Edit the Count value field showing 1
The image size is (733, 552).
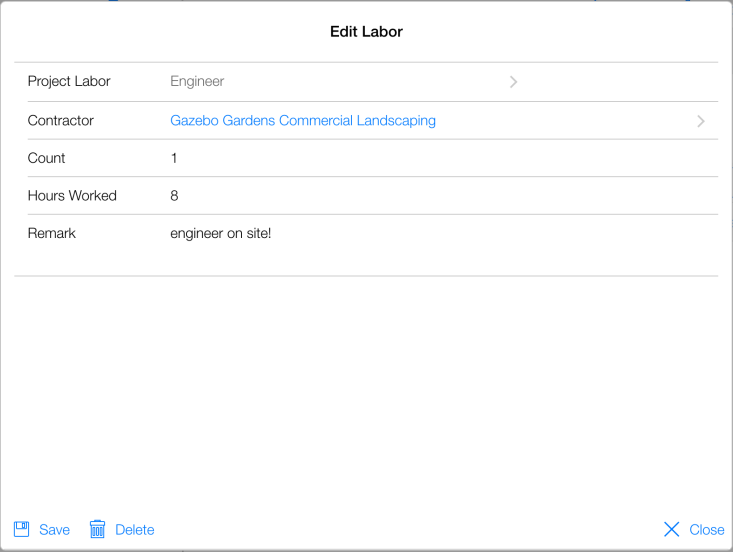[x=174, y=158]
